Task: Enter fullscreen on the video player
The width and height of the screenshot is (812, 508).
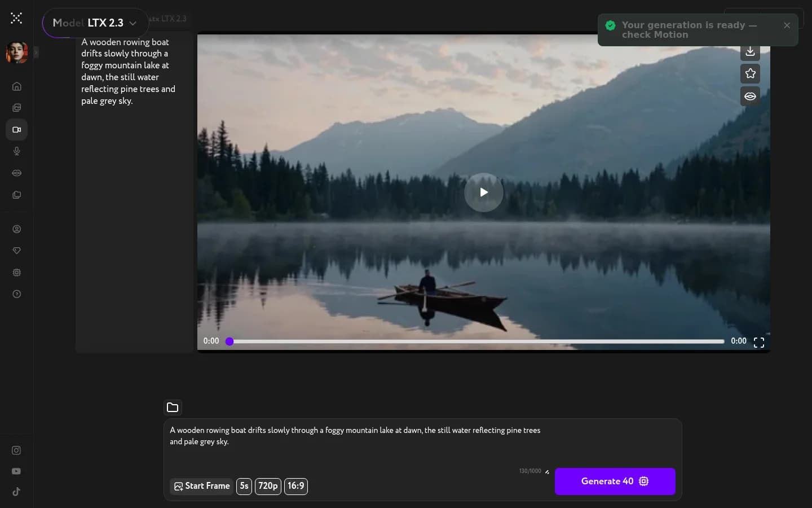Action: [x=758, y=342]
